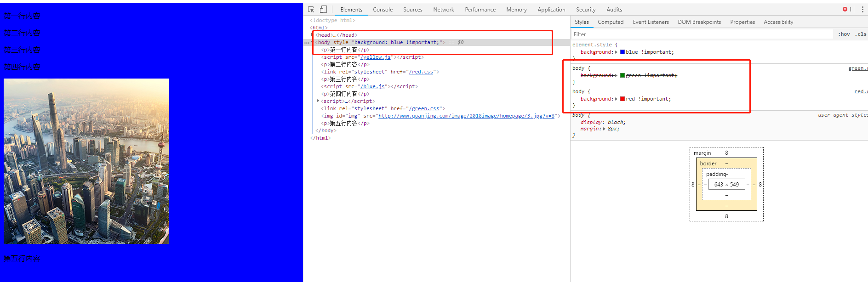
Task: Click the padding label in box model
Action: (716, 174)
